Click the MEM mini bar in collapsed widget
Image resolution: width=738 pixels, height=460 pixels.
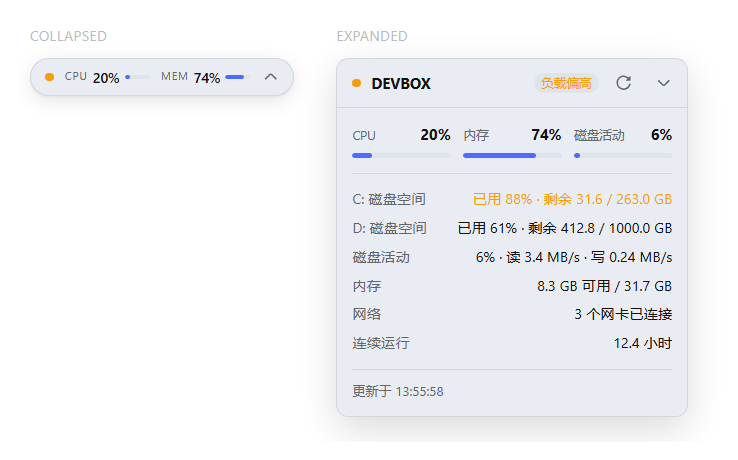click(x=237, y=77)
